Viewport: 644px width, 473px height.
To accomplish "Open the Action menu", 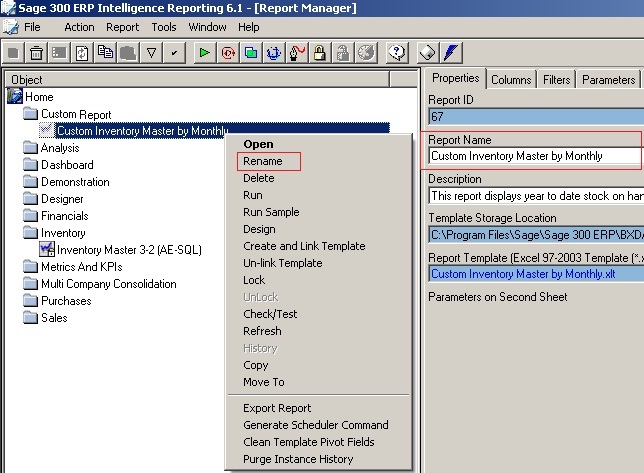I will coord(79,27).
